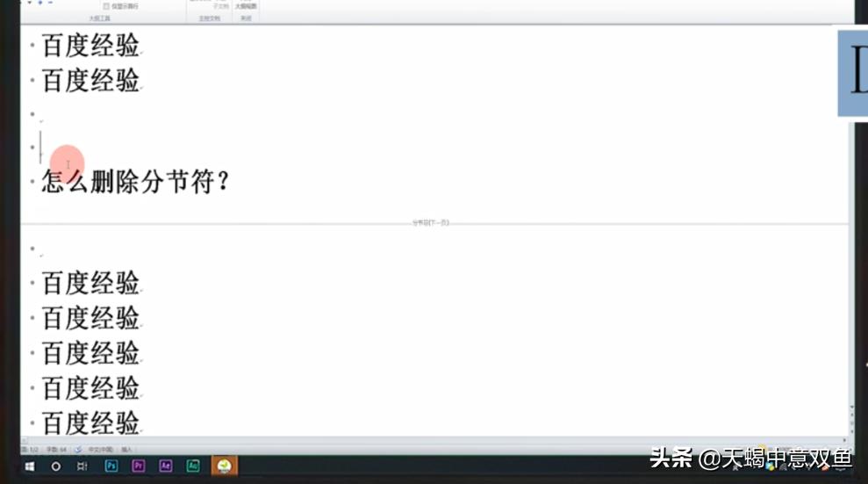
Task: Launch After Effects from the taskbar
Action: coord(166,466)
